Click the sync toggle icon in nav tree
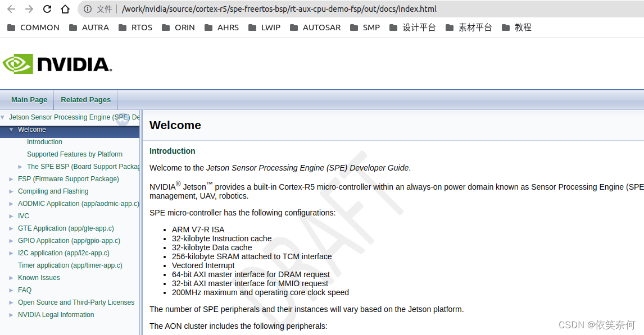This screenshot has height=335, width=644. click(123, 119)
